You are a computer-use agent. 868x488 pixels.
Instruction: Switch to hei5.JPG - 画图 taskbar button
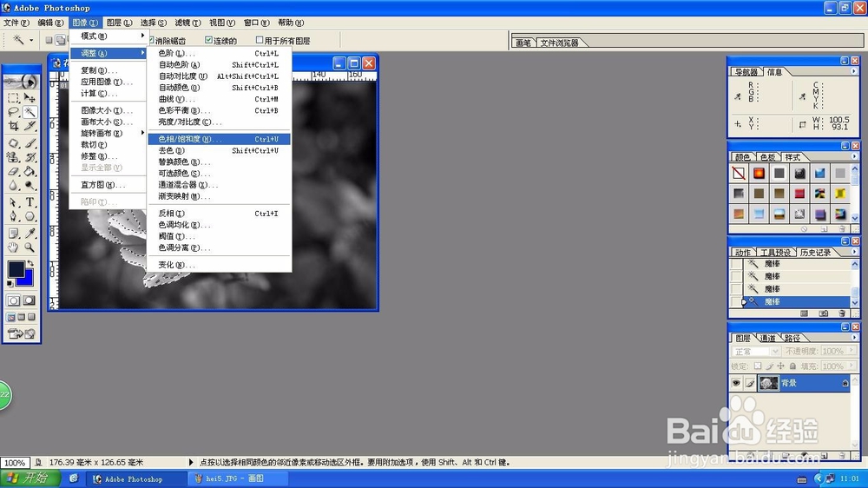pyautogui.click(x=237, y=478)
